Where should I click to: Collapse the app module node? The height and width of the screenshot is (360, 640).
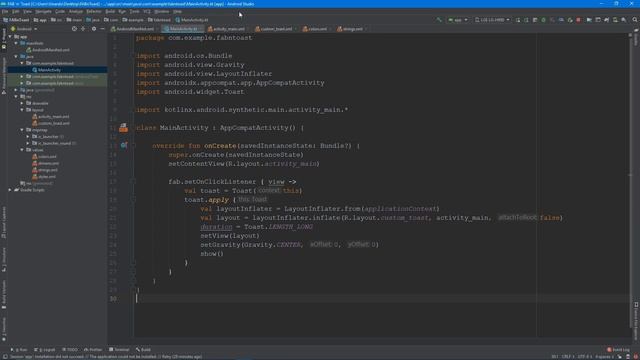click(10, 36)
